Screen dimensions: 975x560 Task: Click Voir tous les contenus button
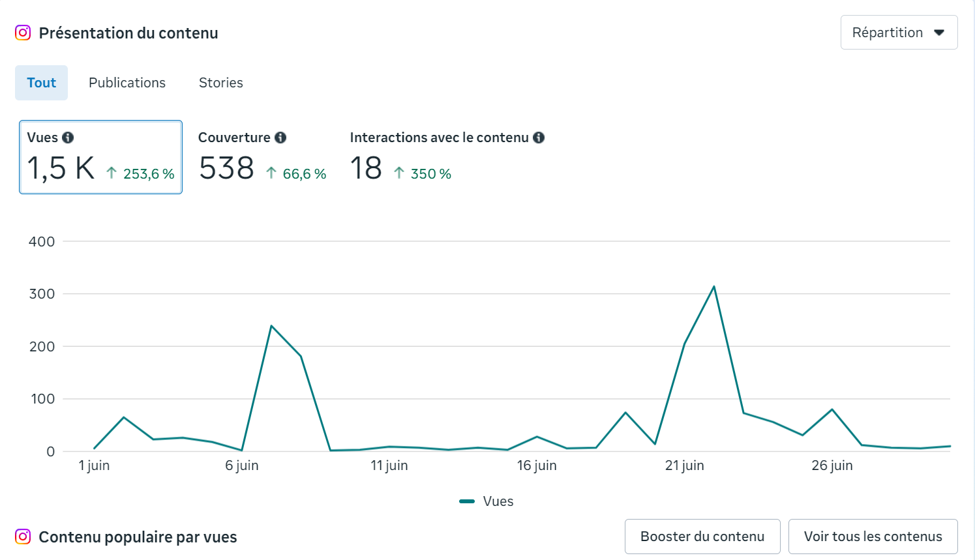(x=873, y=537)
